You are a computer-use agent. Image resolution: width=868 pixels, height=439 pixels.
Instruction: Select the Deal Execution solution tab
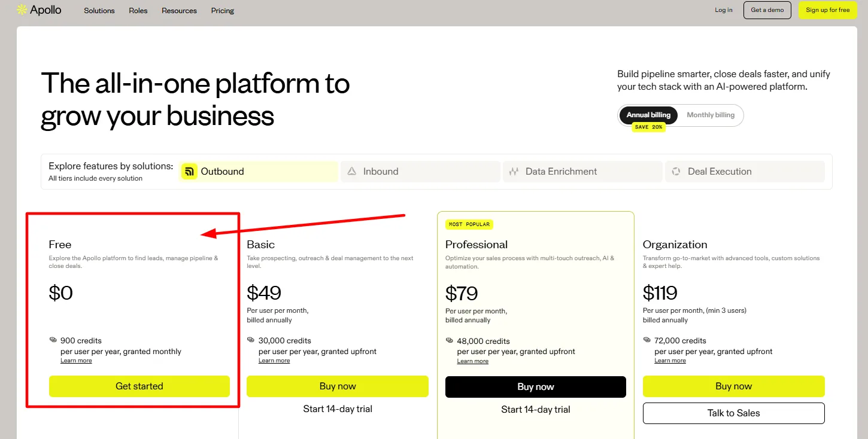tap(745, 172)
